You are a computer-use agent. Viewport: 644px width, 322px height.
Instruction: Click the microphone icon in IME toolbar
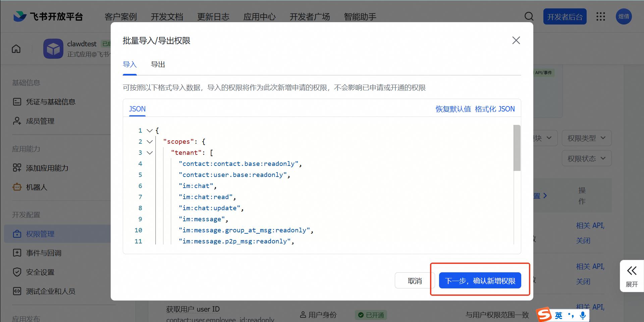coord(583,315)
